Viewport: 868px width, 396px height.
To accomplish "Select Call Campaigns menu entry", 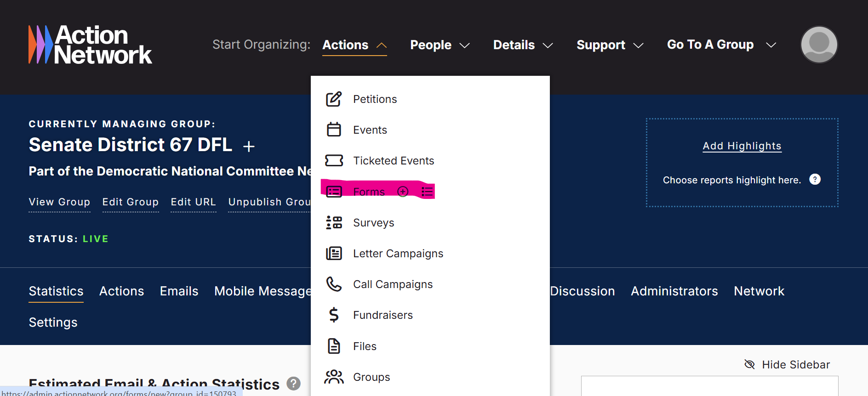I will click(393, 284).
